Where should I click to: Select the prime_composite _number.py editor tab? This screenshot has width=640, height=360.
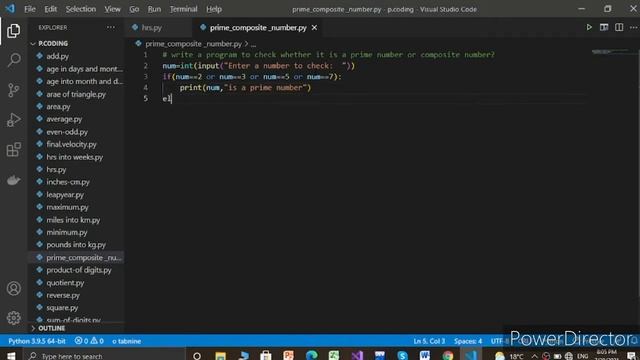tap(258, 27)
